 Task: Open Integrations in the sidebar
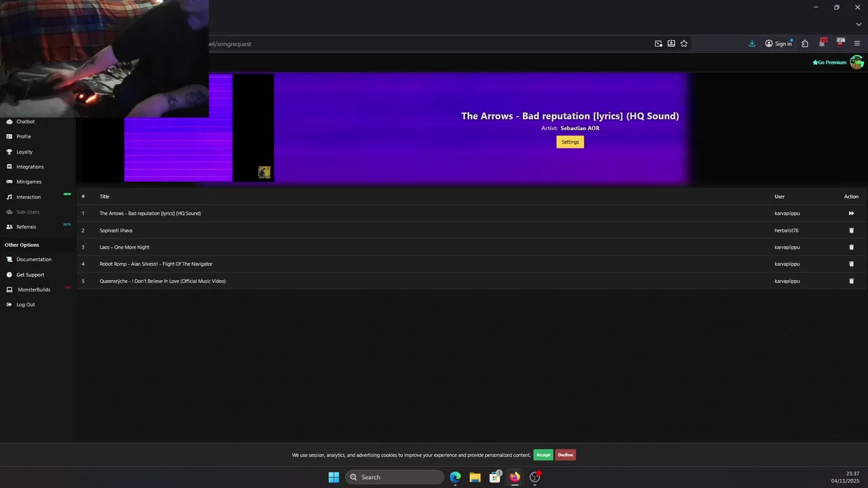(x=30, y=167)
